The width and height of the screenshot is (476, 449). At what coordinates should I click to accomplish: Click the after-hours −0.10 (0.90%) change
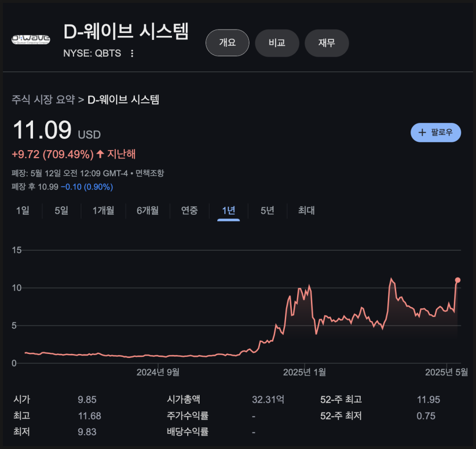coord(87,187)
